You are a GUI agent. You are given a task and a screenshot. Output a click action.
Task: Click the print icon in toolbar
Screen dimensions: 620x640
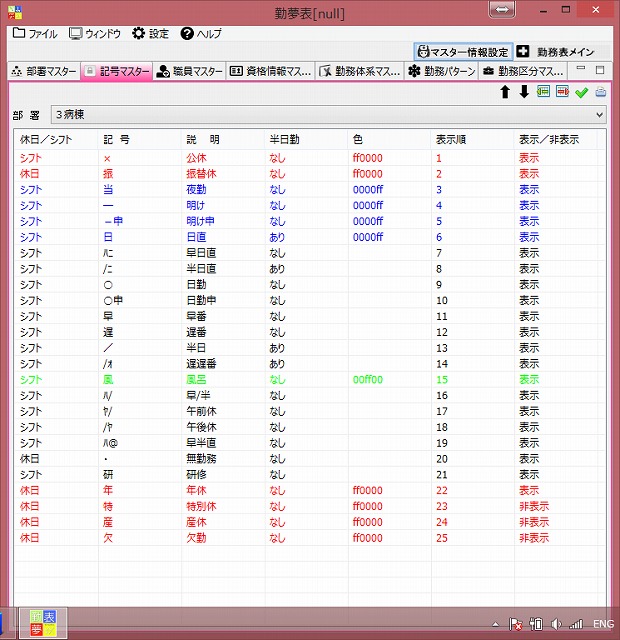tap(600, 92)
